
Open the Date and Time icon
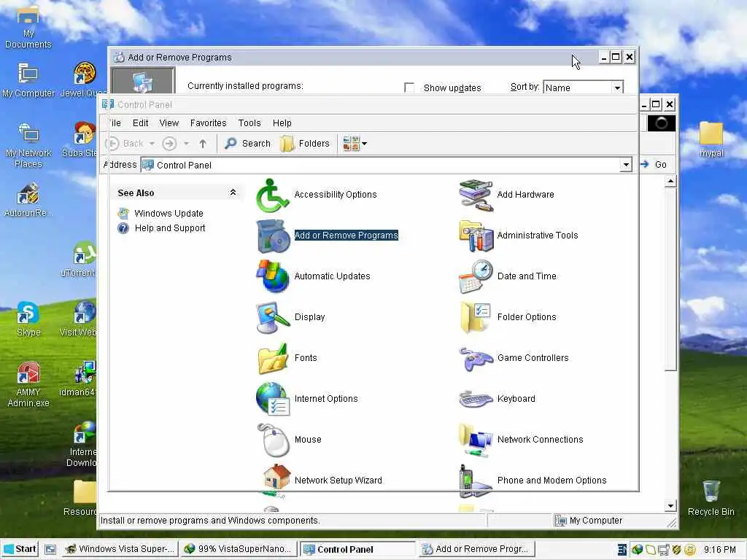[476, 276]
